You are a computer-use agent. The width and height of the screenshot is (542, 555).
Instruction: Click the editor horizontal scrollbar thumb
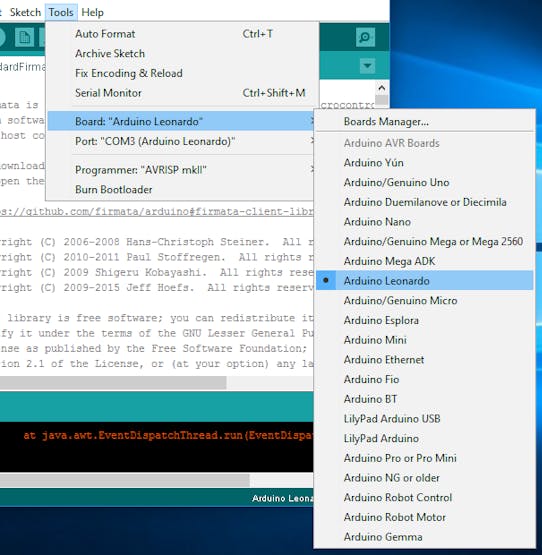click(x=113, y=383)
